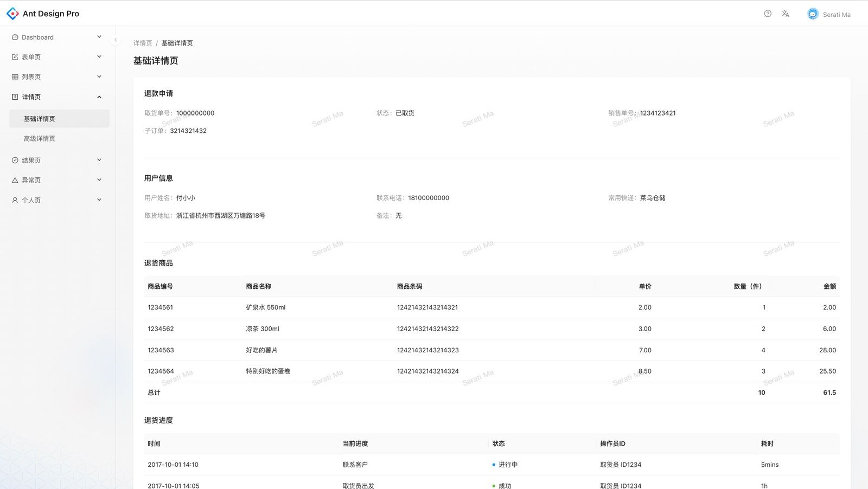
Task: Click sales order number 1234123421
Action: click(x=658, y=113)
